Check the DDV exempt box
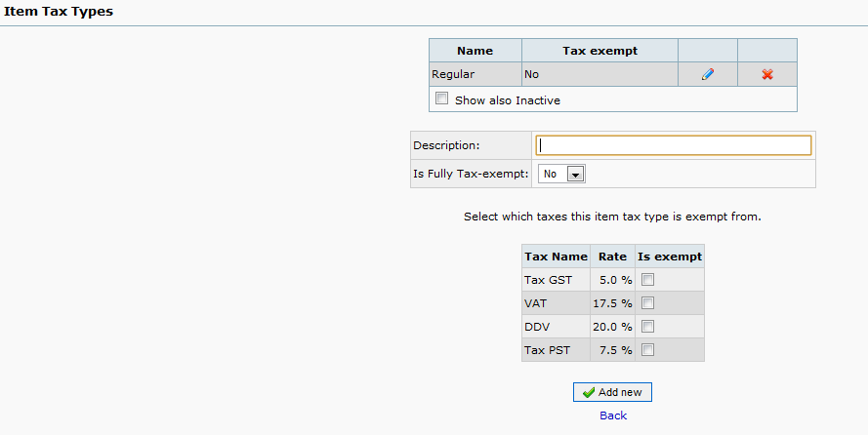 coord(647,327)
